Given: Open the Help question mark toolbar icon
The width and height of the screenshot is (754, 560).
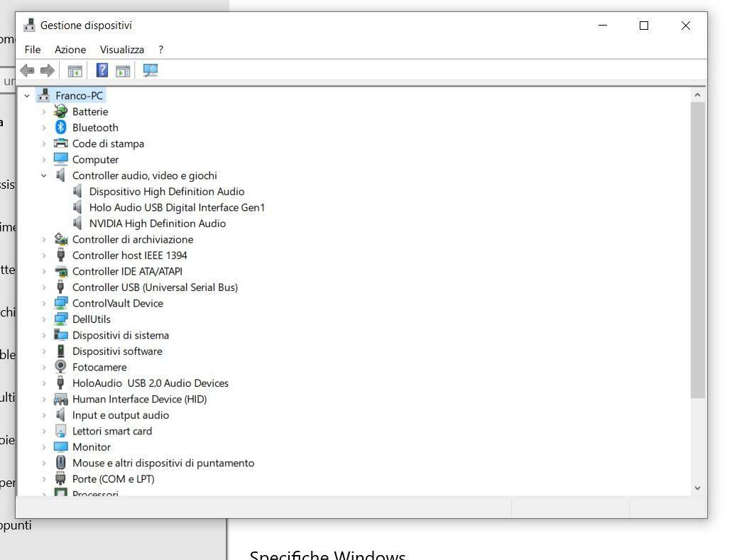Looking at the screenshot, I should (x=102, y=70).
